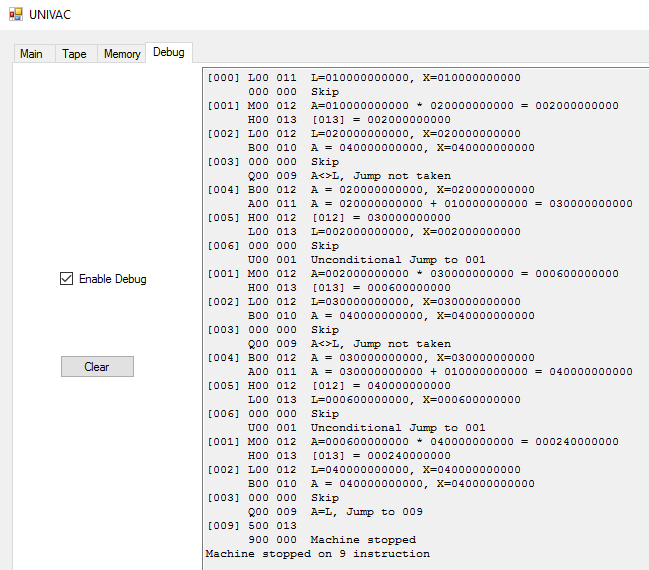Click the first log line starting with [000]
649x570 pixels.
coord(363,77)
